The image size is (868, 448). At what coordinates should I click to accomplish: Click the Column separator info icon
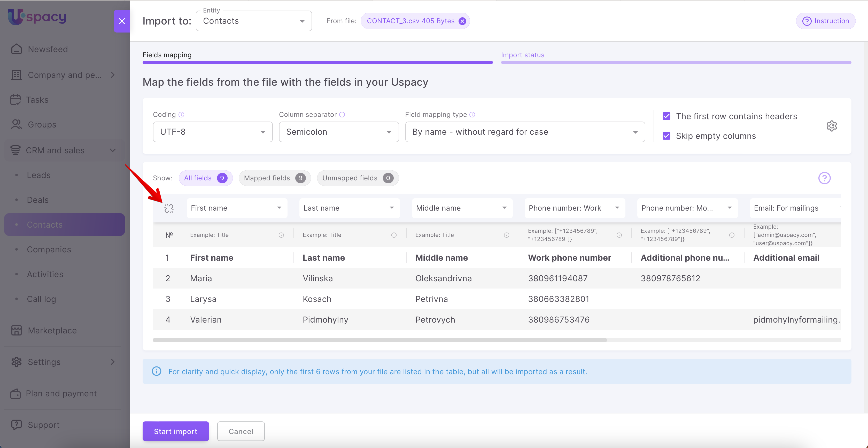[342, 115]
